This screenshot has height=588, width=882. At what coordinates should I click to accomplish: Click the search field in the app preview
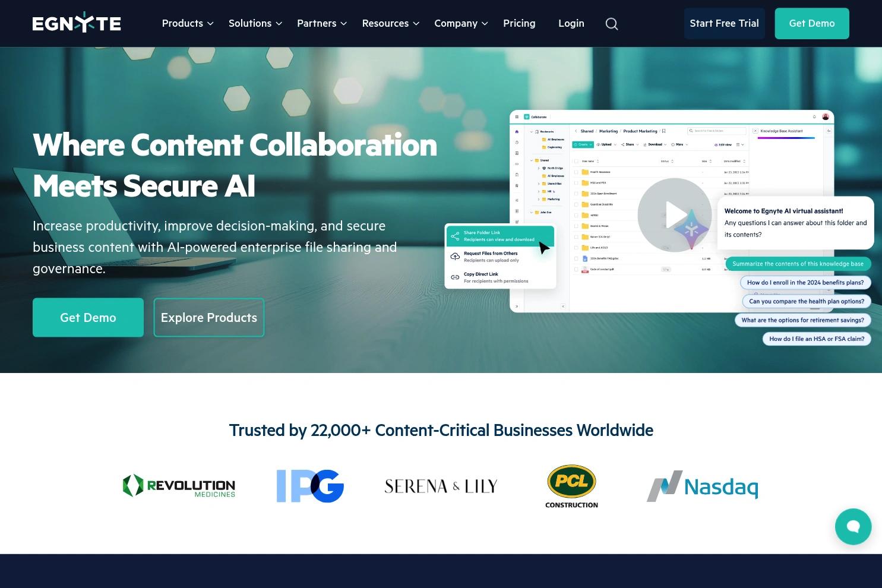pyautogui.click(x=717, y=131)
